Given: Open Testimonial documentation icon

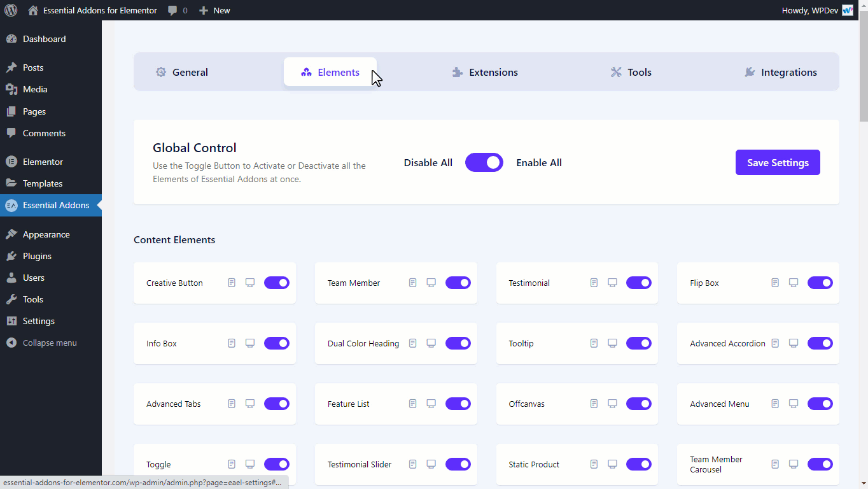Looking at the screenshot, I should click(x=594, y=283).
